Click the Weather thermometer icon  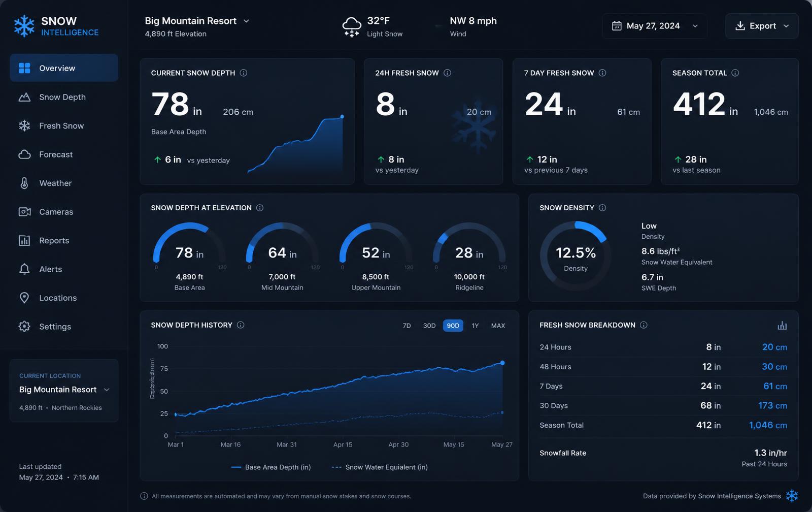click(24, 183)
